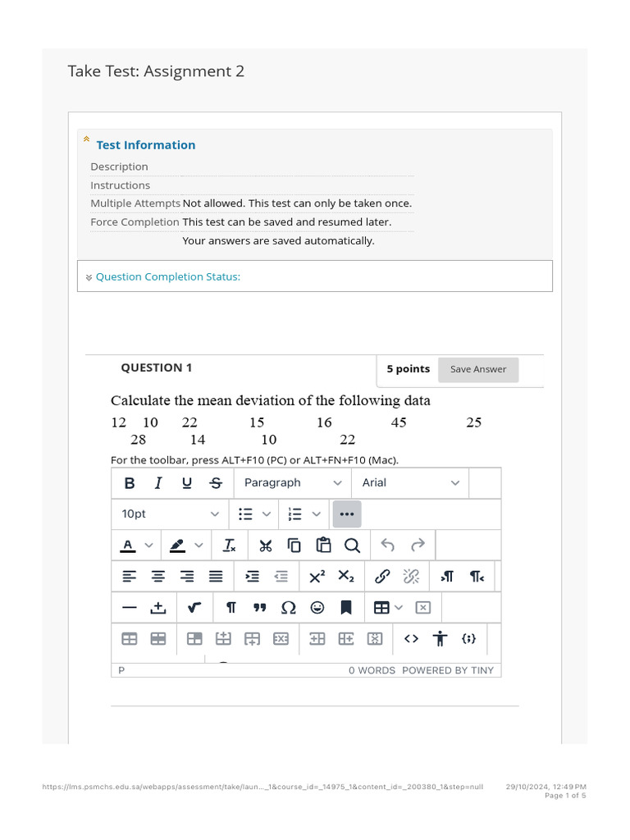Viewport: 630px width, 840px height.
Task: Click the Save Answer button
Action: click(x=478, y=370)
